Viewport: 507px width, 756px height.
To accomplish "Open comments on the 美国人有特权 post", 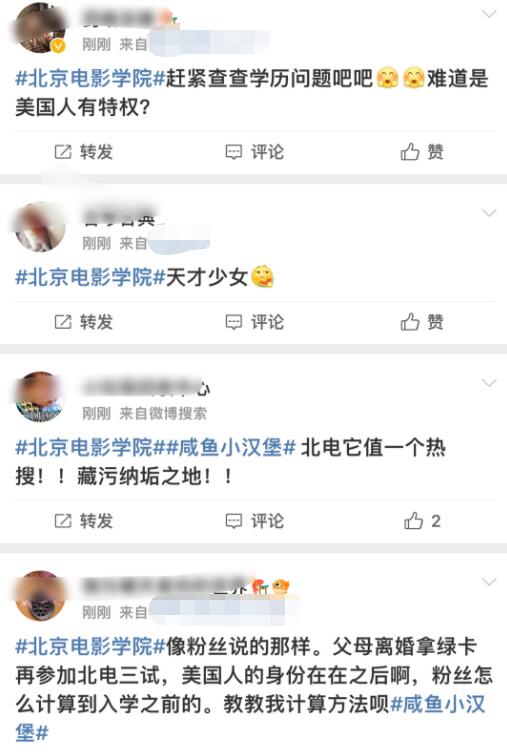I will click(254, 152).
